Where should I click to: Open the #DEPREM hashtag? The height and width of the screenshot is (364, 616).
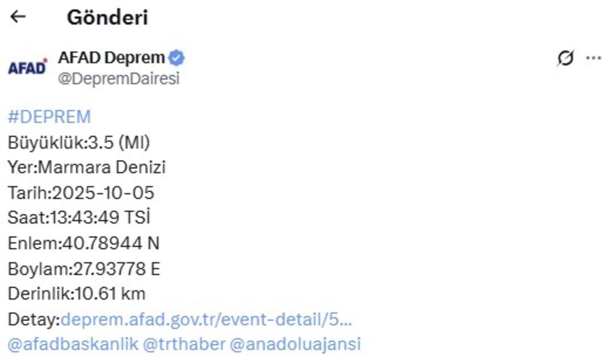pos(49,117)
